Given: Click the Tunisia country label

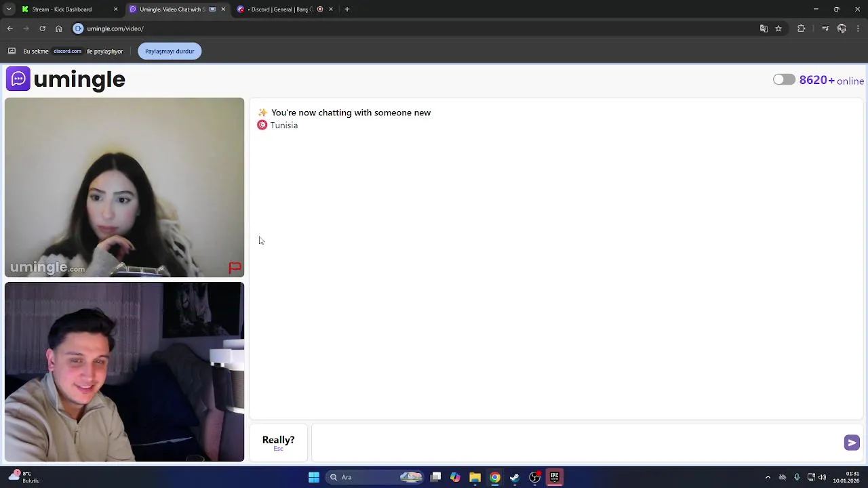Looking at the screenshot, I should pyautogui.click(x=283, y=125).
